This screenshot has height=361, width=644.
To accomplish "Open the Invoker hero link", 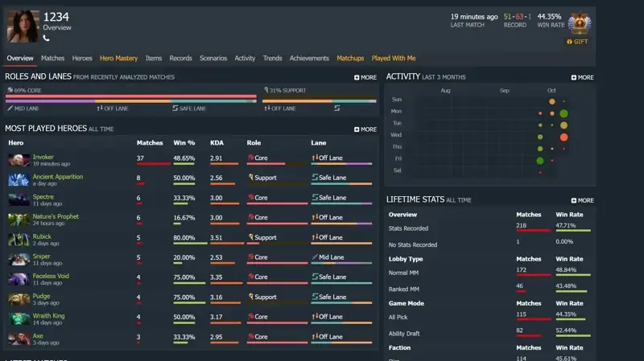I will tap(43, 157).
